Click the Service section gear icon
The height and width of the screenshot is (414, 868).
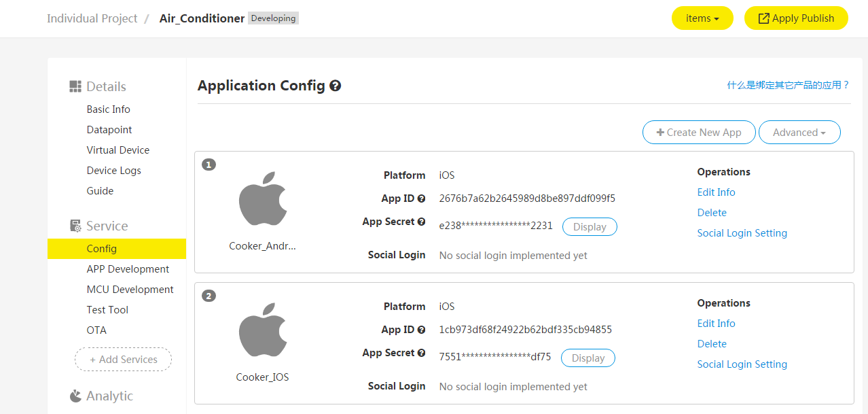click(75, 225)
